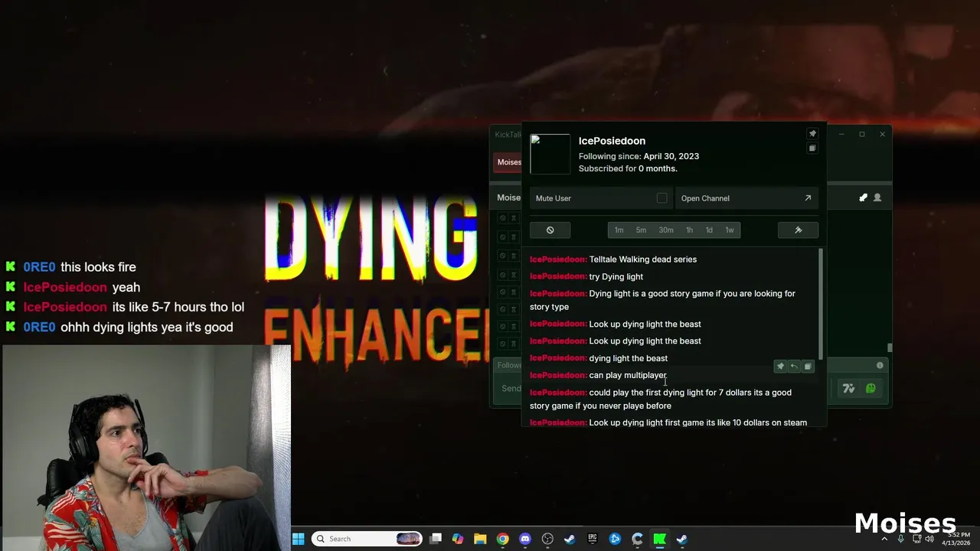Ban user with the circle-slash button

pyautogui.click(x=550, y=230)
